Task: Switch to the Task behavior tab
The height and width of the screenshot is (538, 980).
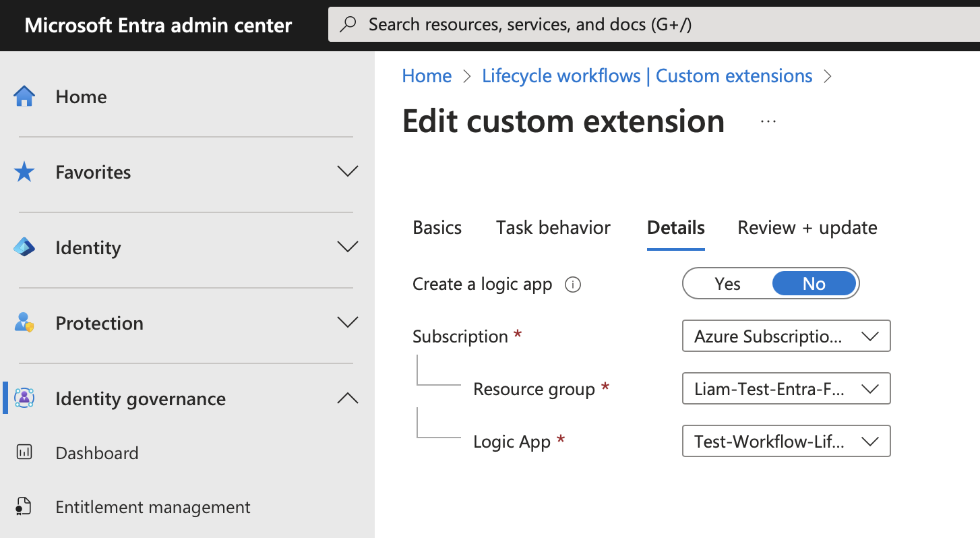Action: tap(553, 228)
